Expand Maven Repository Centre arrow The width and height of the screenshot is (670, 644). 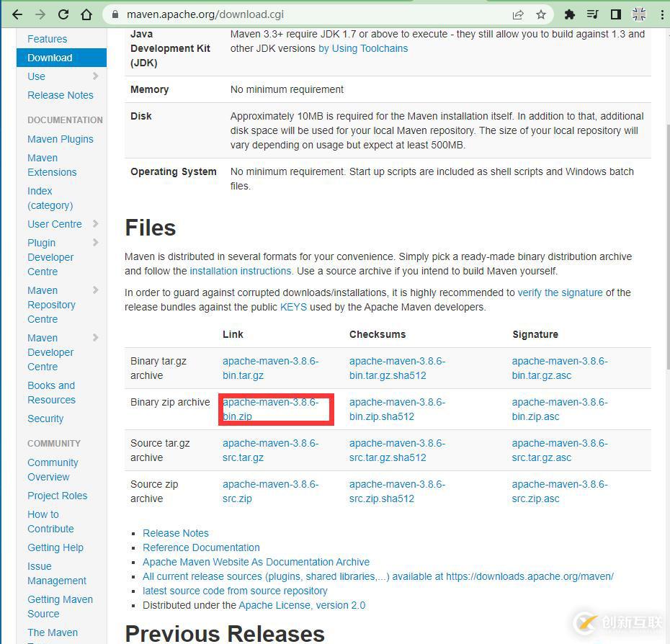pyautogui.click(x=95, y=290)
